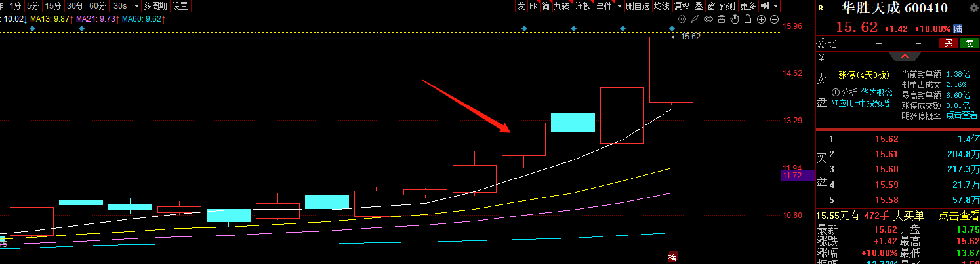Switch to the 15分 period tab
This screenshot has height=264, width=980.
tap(52, 6)
